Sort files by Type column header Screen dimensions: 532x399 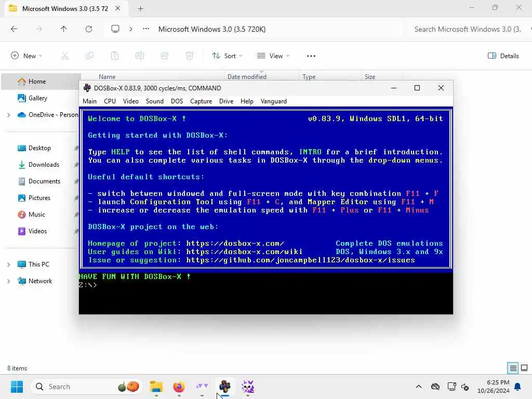tap(309, 77)
